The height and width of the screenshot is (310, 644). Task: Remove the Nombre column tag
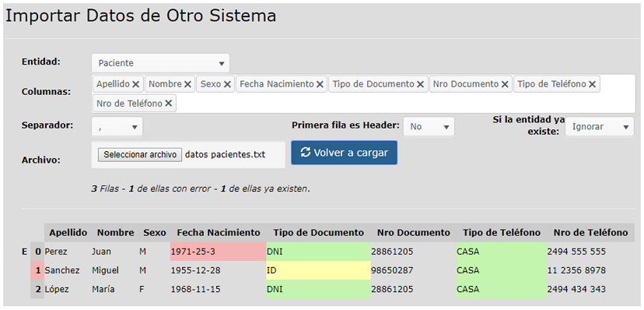tap(187, 84)
